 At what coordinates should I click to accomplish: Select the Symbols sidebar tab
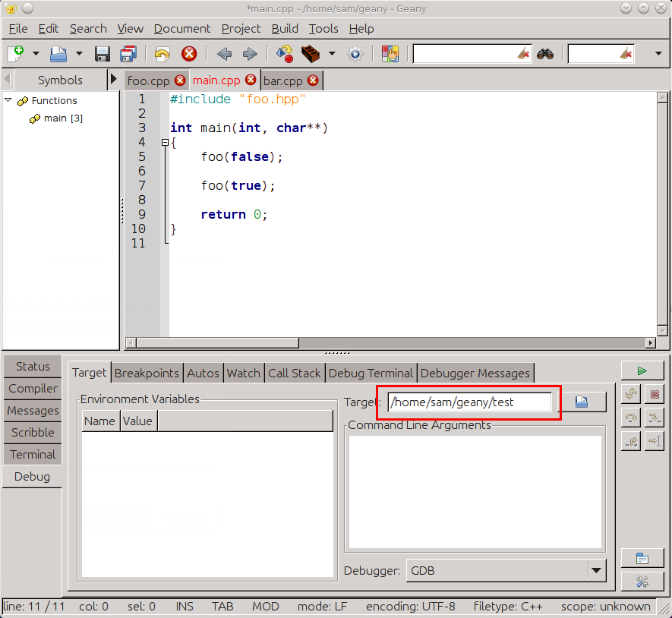[x=60, y=80]
